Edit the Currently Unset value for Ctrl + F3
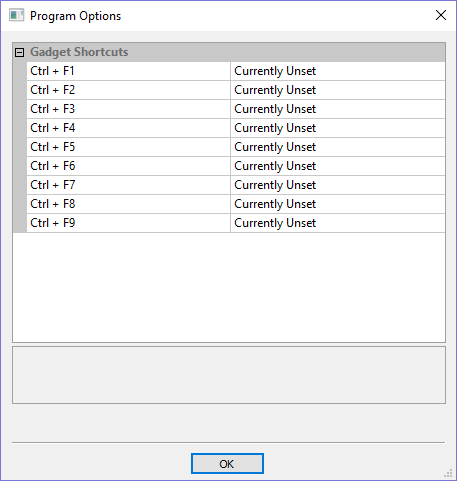Viewport: 457px width, 481px height. point(338,109)
